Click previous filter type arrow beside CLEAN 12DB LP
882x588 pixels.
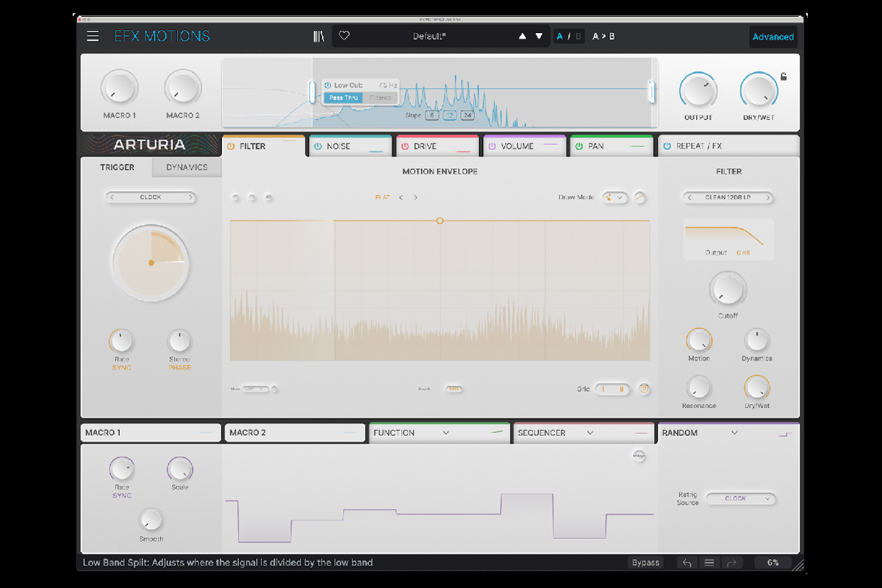coord(689,197)
